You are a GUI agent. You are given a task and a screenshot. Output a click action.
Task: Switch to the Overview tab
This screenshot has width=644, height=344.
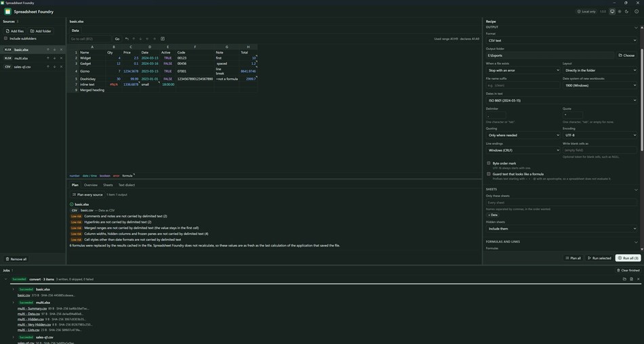(91, 185)
